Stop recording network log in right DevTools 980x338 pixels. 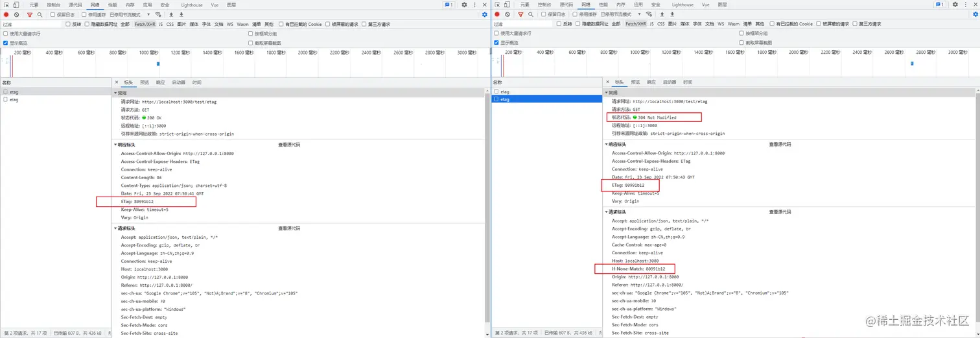497,14
